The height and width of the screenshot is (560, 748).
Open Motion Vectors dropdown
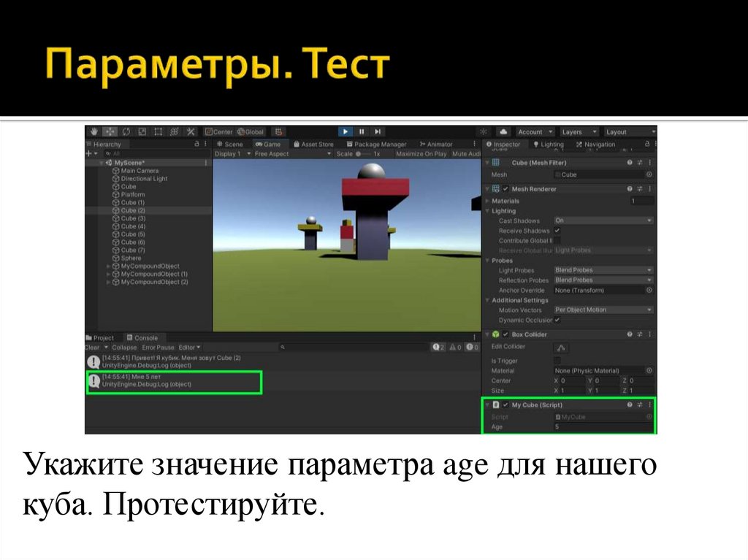[603, 310]
